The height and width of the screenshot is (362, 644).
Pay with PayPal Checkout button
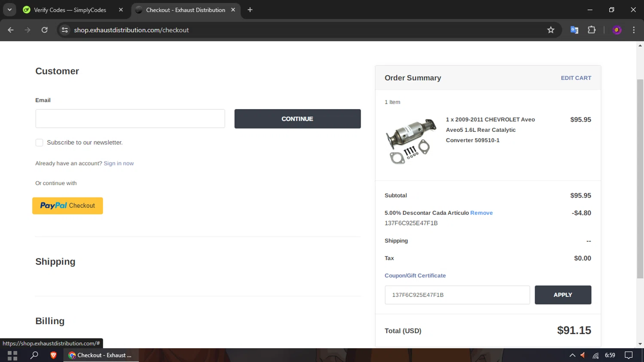pyautogui.click(x=67, y=206)
